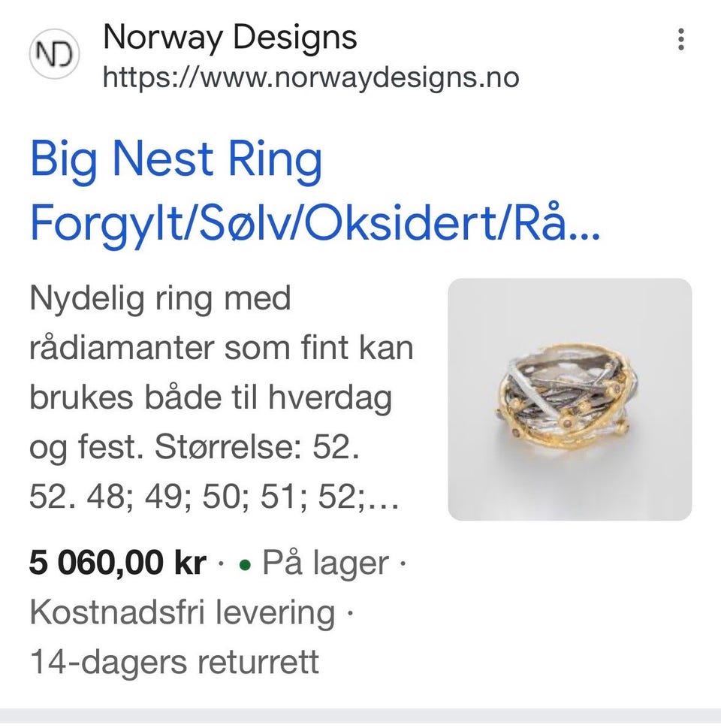Click the Kostnadsfri levering text
Image resolution: width=721 pixels, height=728 pixels.
click(182, 612)
